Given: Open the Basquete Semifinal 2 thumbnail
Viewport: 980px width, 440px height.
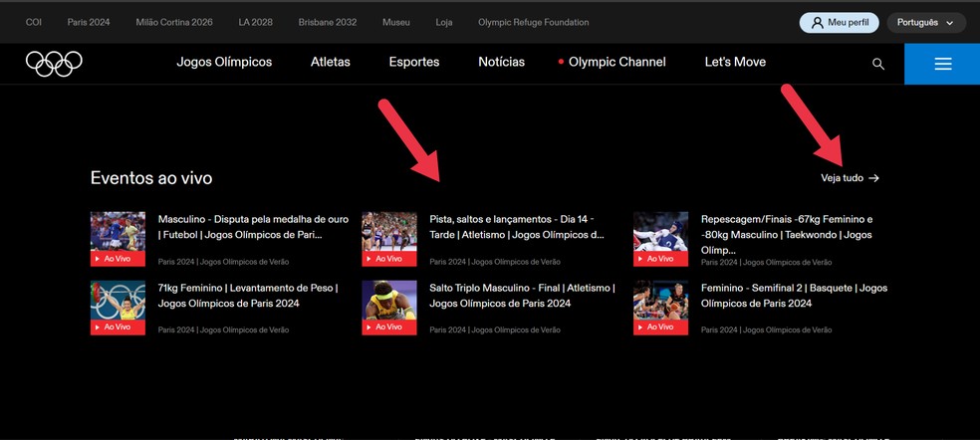Looking at the screenshot, I should [x=660, y=308].
